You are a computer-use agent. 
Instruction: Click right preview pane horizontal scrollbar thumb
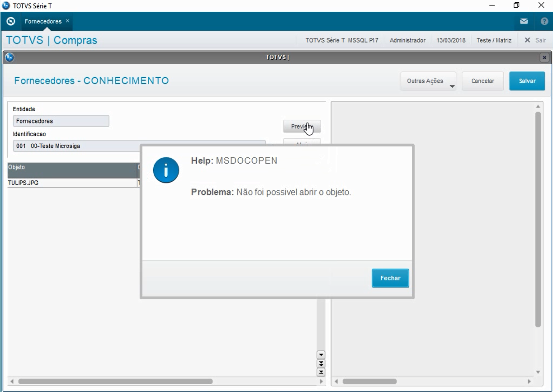point(369,382)
